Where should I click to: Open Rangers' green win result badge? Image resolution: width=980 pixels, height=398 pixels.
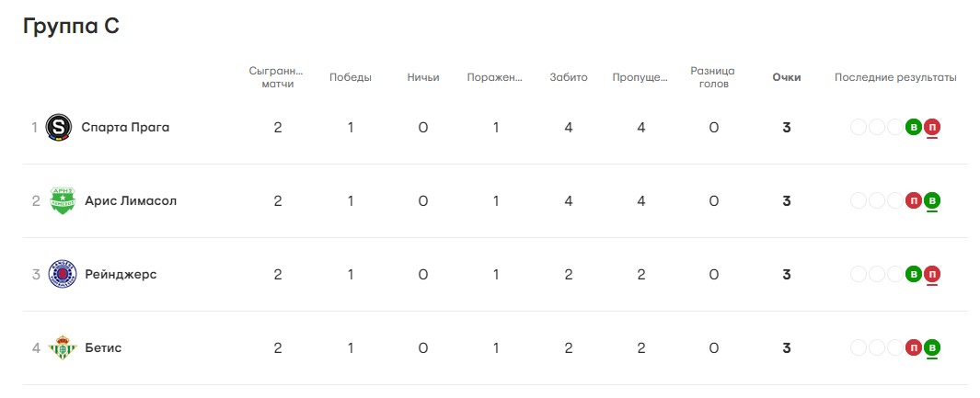(914, 274)
